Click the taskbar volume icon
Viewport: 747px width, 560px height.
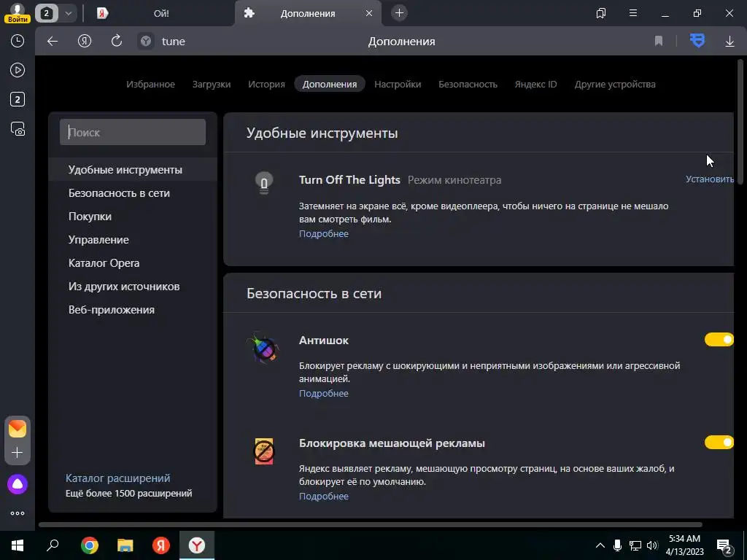[653, 545]
